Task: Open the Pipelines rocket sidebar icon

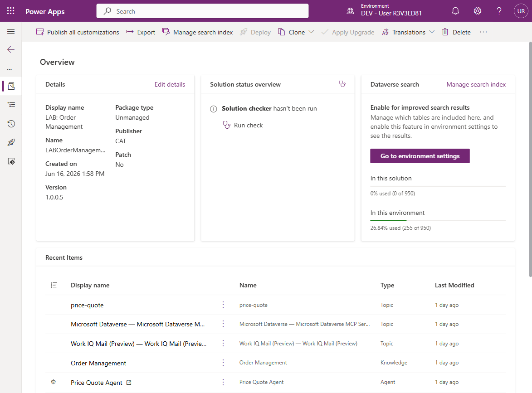Action: 11,142
